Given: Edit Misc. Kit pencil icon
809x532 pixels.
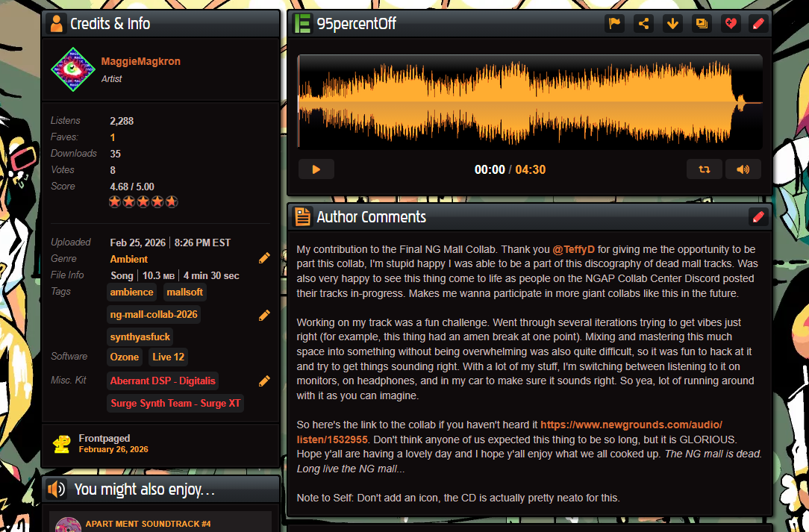Looking at the screenshot, I should [264, 381].
